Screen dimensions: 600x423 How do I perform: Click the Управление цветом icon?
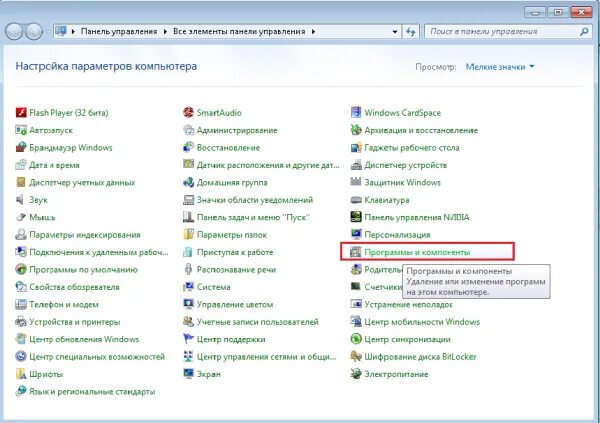click(188, 304)
